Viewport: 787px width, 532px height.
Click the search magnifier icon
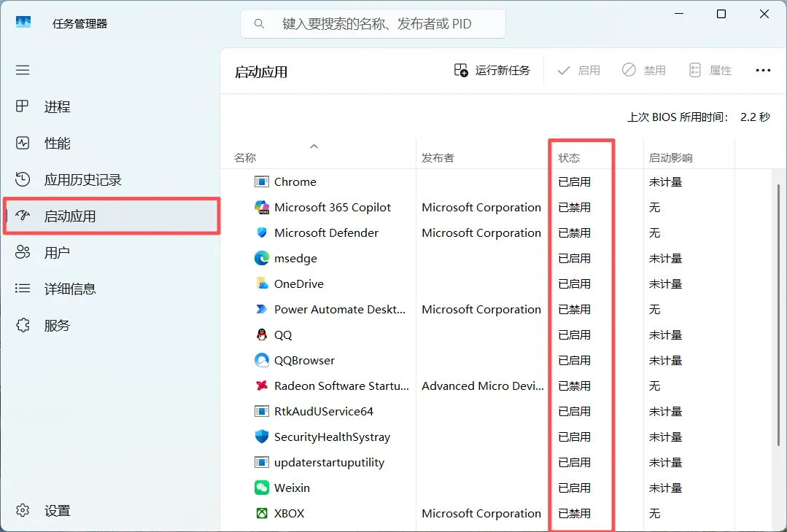(259, 23)
